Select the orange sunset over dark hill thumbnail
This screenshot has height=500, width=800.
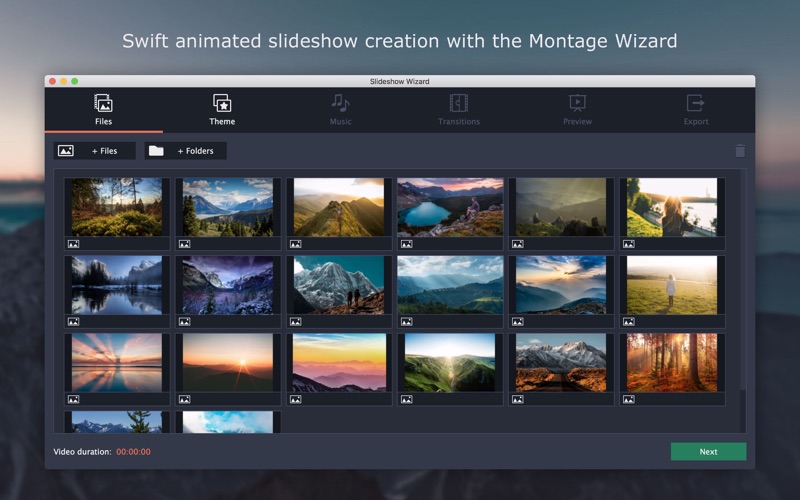[228, 362]
